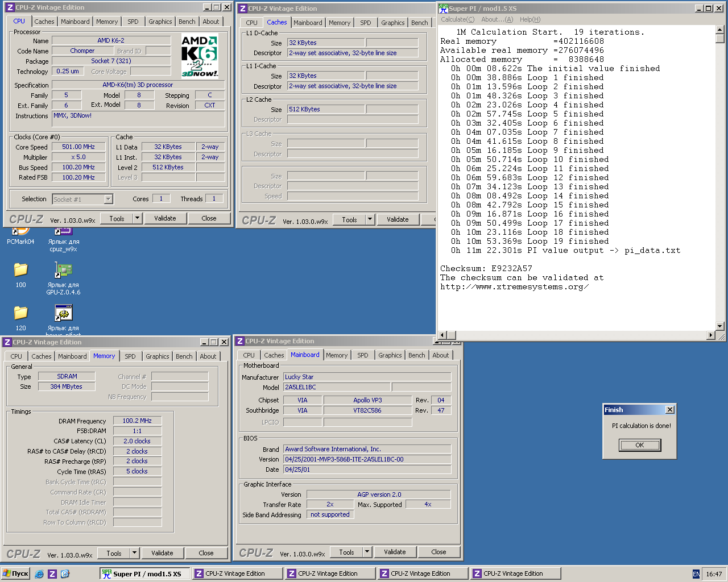The image size is (728, 582).
Task: Click the 2.0 clocks CAS# Latency value
Action: click(137, 441)
